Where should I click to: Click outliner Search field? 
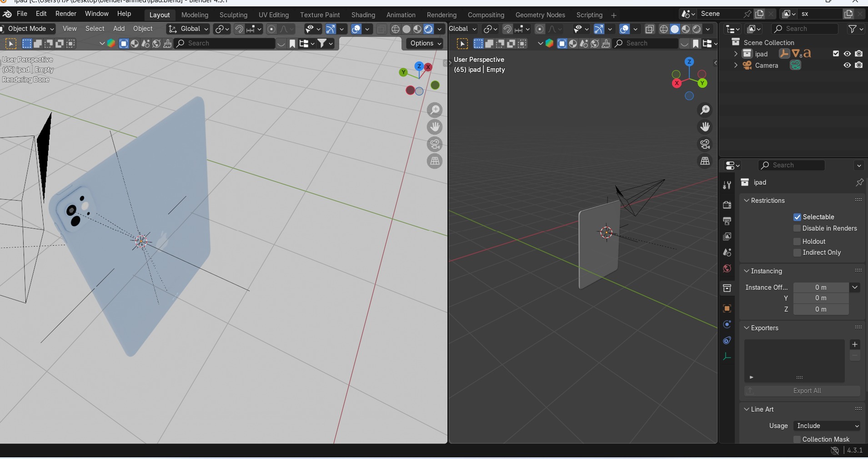[805, 29]
